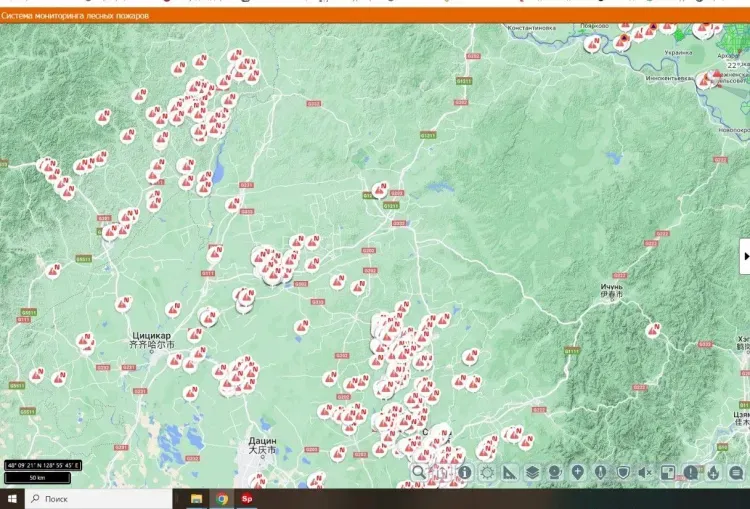Click the red Sp app taskbar icon
Screen dimensions: 750x509
(x=246, y=498)
